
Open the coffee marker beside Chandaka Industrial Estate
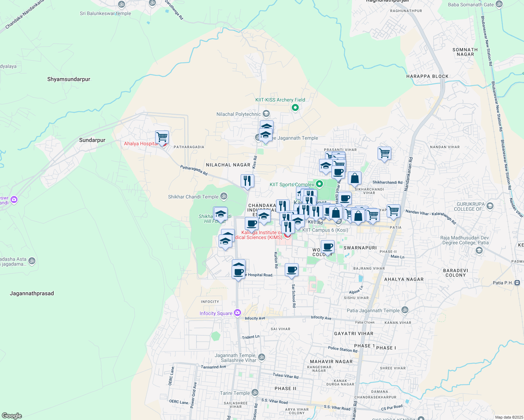click(251, 223)
